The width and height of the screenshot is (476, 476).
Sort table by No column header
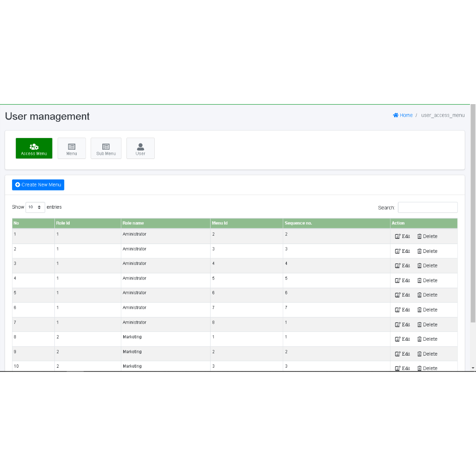pyautogui.click(x=33, y=223)
